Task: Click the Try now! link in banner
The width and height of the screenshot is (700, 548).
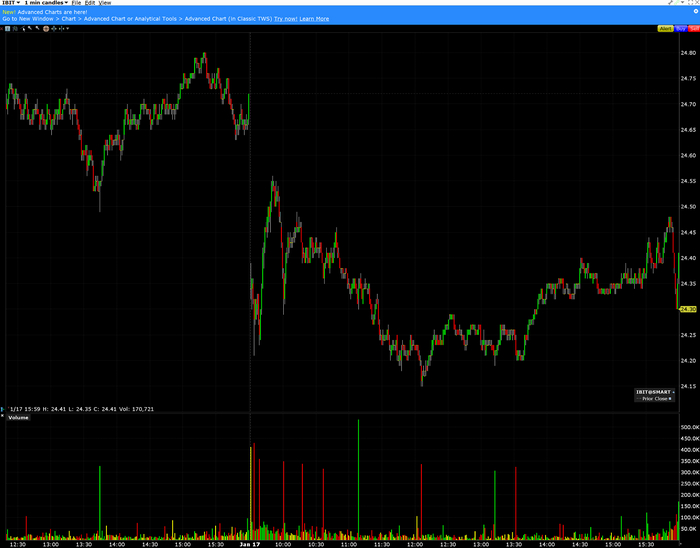Action: (x=285, y=19)
